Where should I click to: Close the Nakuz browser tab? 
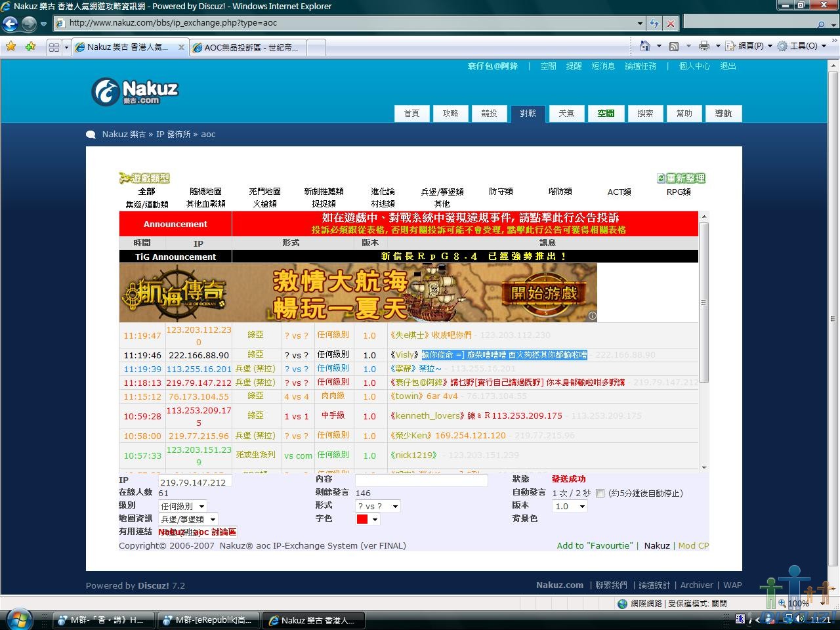pyautogui.click(x=181, y=47)
